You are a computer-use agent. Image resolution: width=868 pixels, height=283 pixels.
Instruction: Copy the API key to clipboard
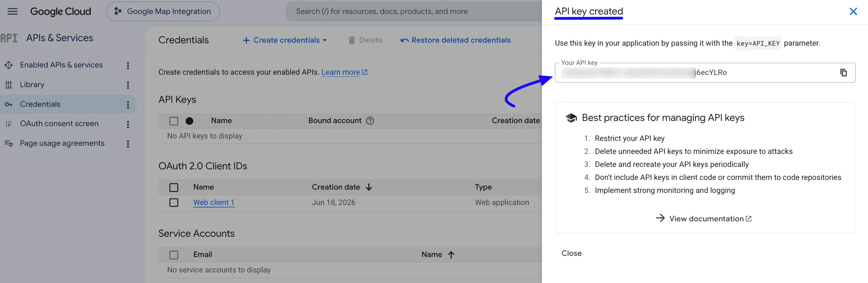843,73
